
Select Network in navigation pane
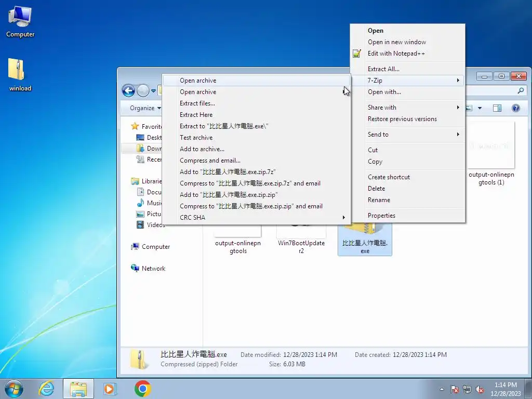pos(148,269)
